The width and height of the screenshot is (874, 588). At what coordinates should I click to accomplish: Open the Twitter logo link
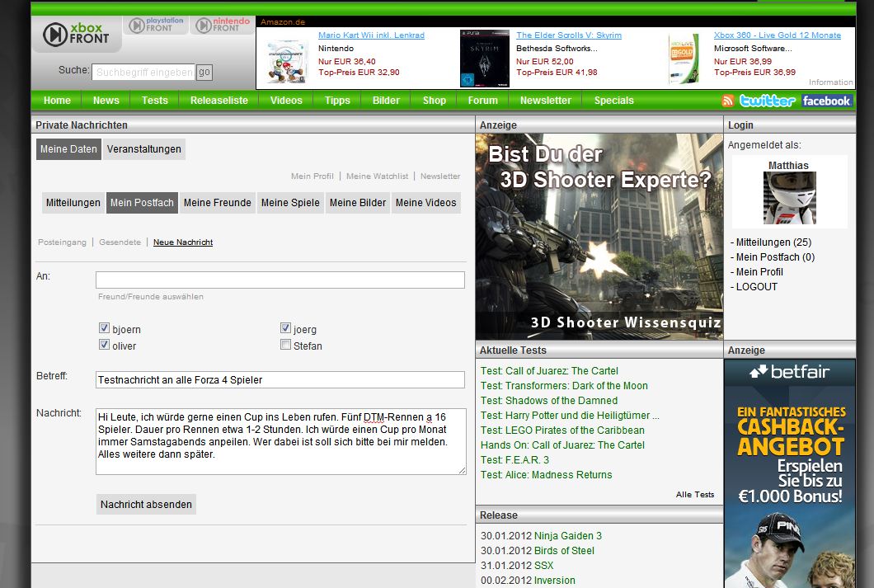[x=767, y=101]
